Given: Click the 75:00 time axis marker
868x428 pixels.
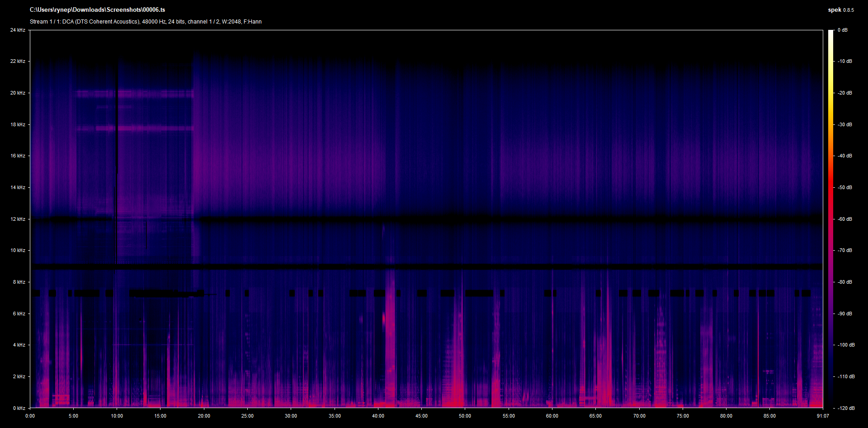Looking at the screenshot, I should click(683, 416).
